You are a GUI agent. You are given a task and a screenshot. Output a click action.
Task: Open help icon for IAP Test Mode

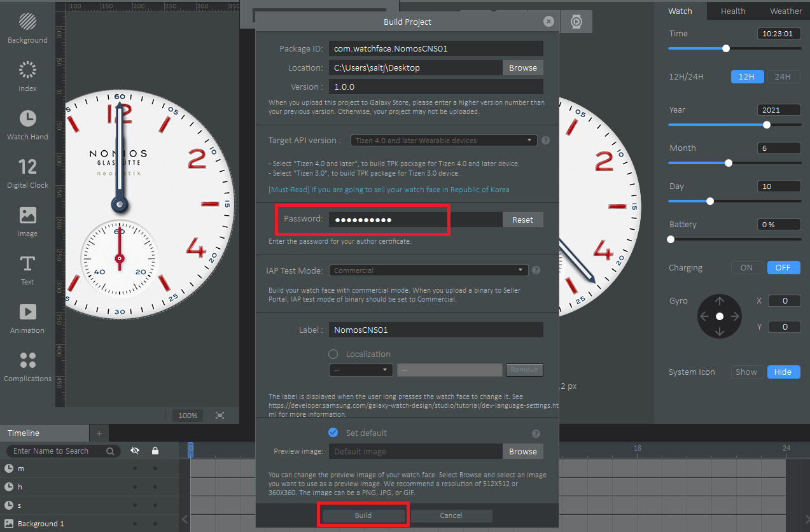click(536, 270)
